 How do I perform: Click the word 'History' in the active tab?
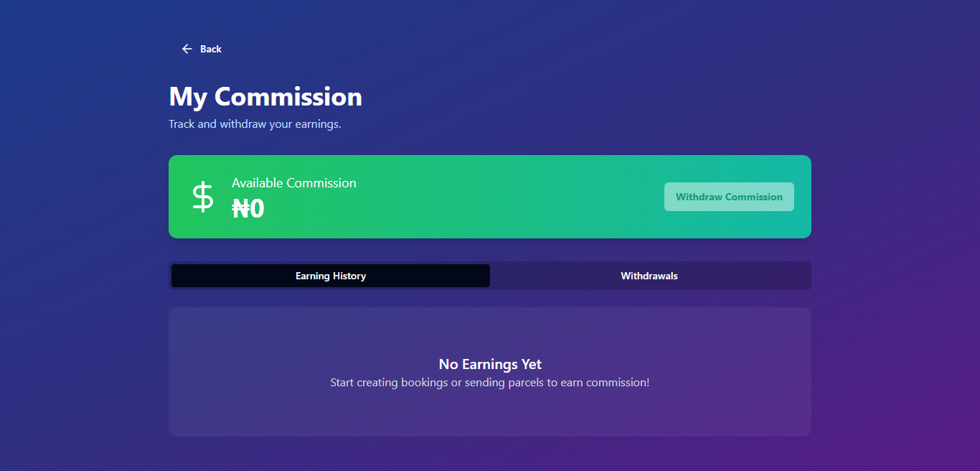(x=349, y=276)
